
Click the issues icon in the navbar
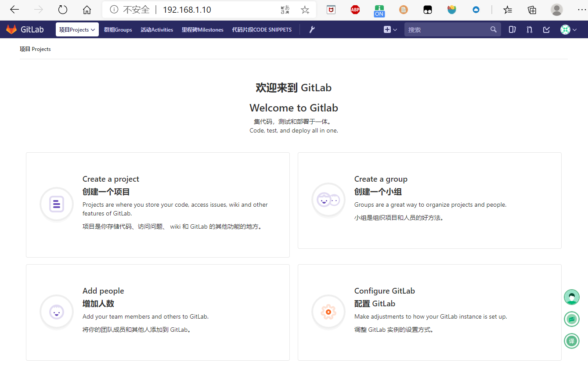[512, 29]
